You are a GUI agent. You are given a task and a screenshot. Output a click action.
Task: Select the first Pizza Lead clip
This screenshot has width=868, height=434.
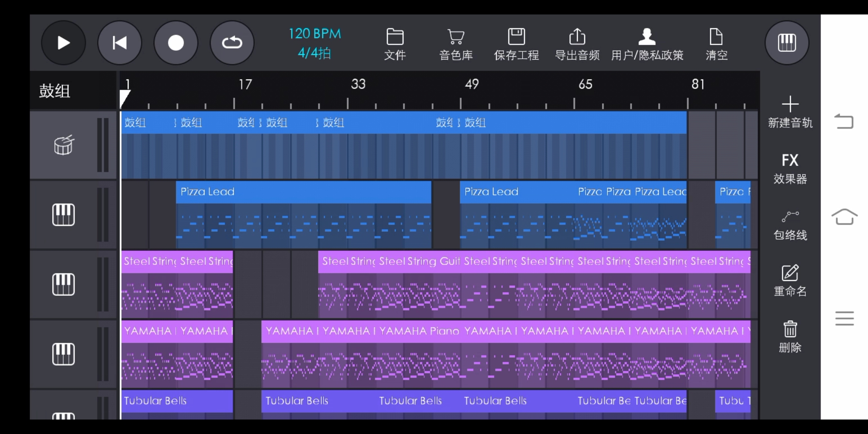pyautogui.click(x=303, y=215)
